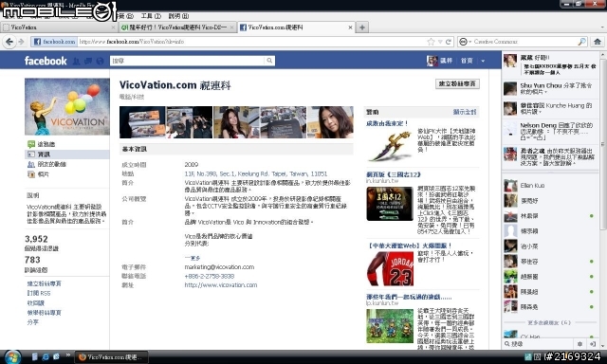Open the fifth photo of woman's face
Viewport: 607px width, 364px height.
330,122
